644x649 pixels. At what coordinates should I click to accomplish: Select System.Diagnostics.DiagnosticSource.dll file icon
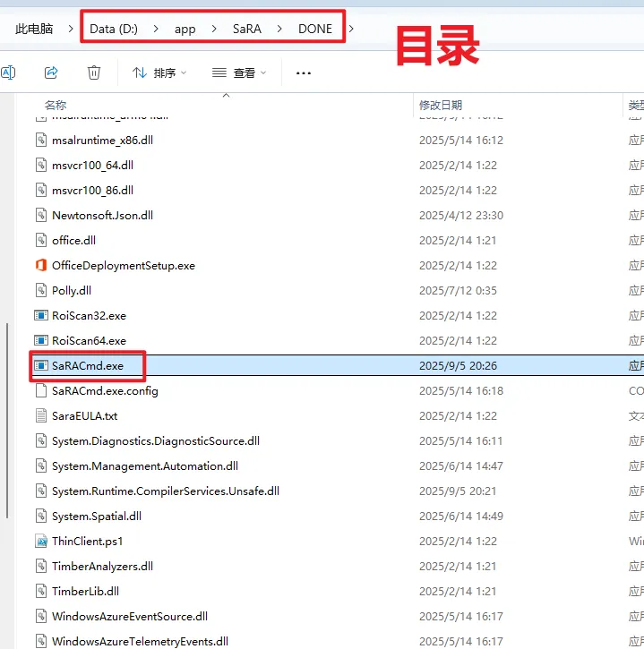[x=41, y=440]
